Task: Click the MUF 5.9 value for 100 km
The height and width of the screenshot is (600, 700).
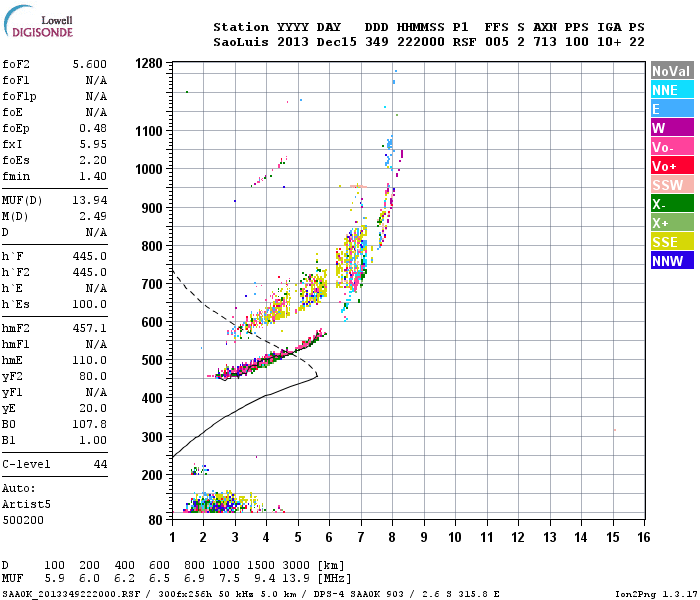Action: click(54, 579)
